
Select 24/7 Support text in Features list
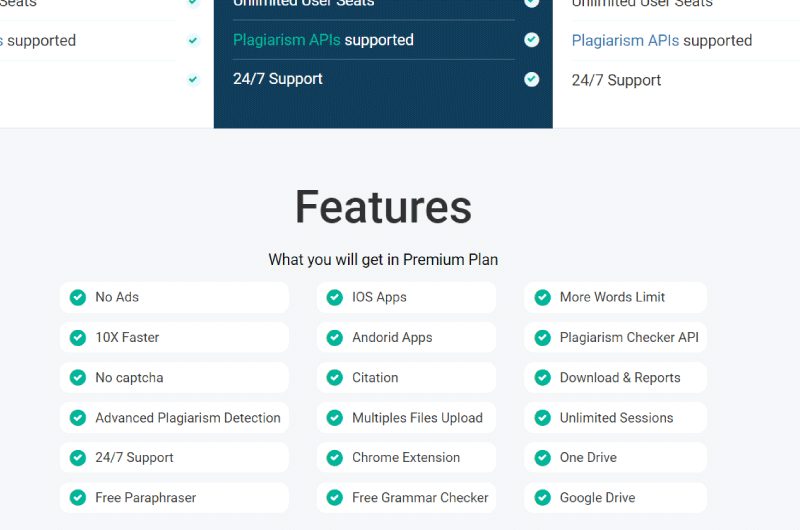(x=134, y=458)
